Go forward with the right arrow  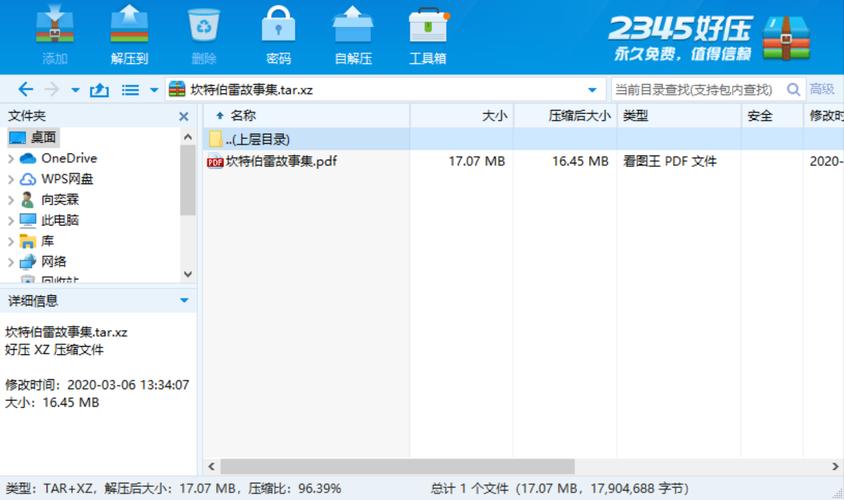point(52,89)
